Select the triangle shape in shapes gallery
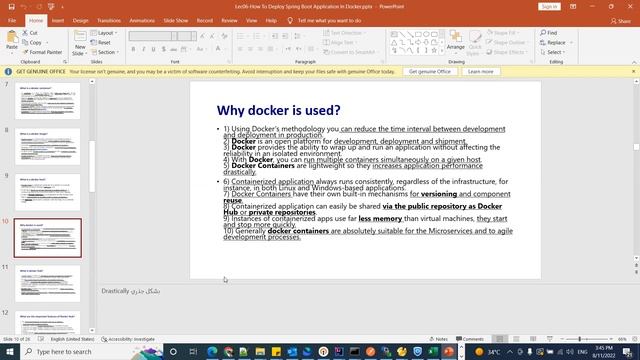 point(394,42)
